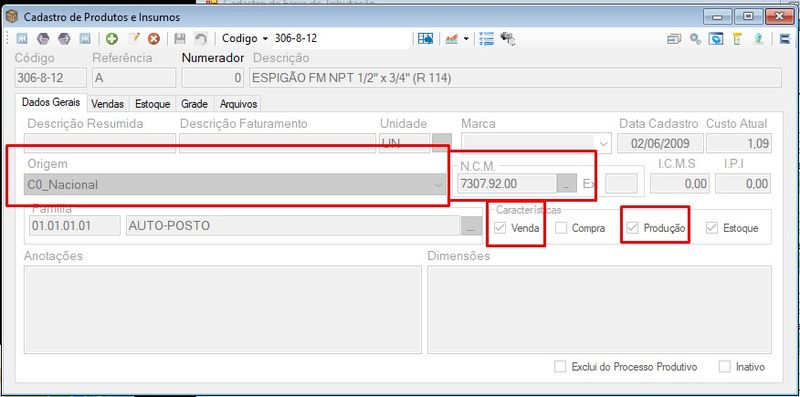Open the Estoque tab
Viewport: 800px width, 397px height.
coord(153,104)
